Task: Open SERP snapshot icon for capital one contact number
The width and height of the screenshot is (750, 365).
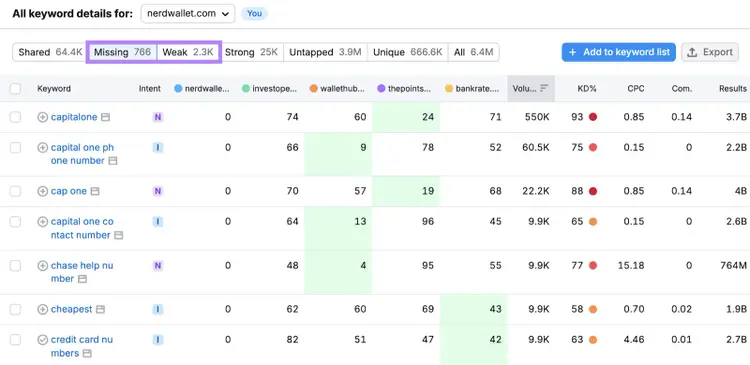Action: 118,235
